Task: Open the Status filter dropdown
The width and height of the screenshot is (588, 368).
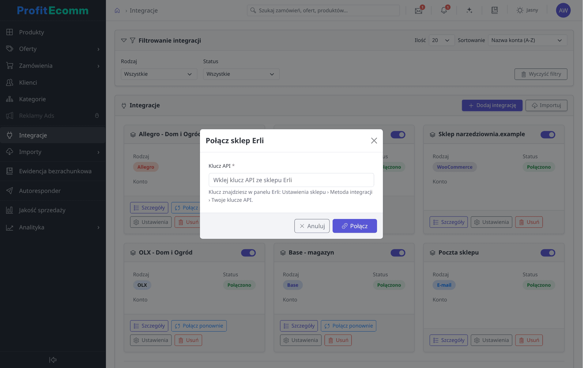Action: click(241, 74)
